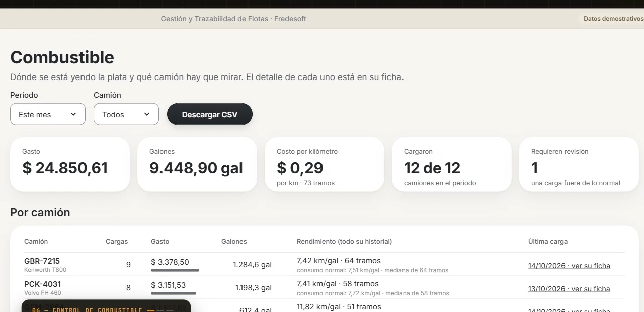Click the gasto value $ 3.151,53

point(168,285)
